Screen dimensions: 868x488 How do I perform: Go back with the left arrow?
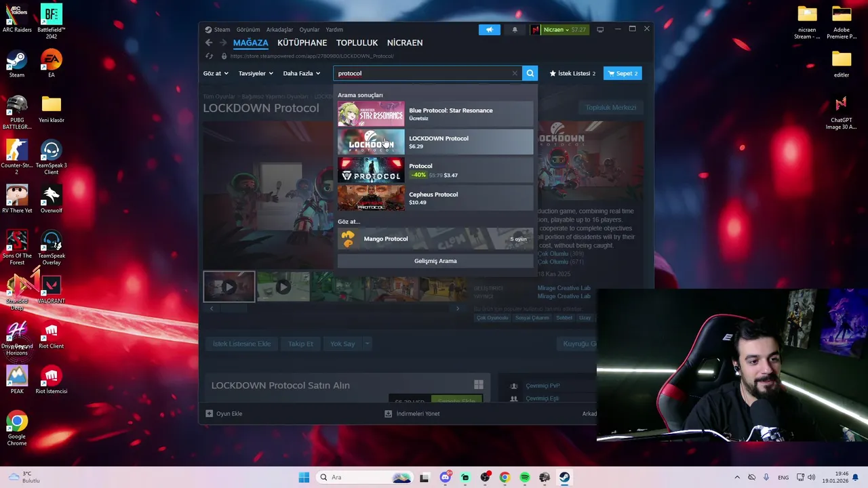(x=209, y=43)
